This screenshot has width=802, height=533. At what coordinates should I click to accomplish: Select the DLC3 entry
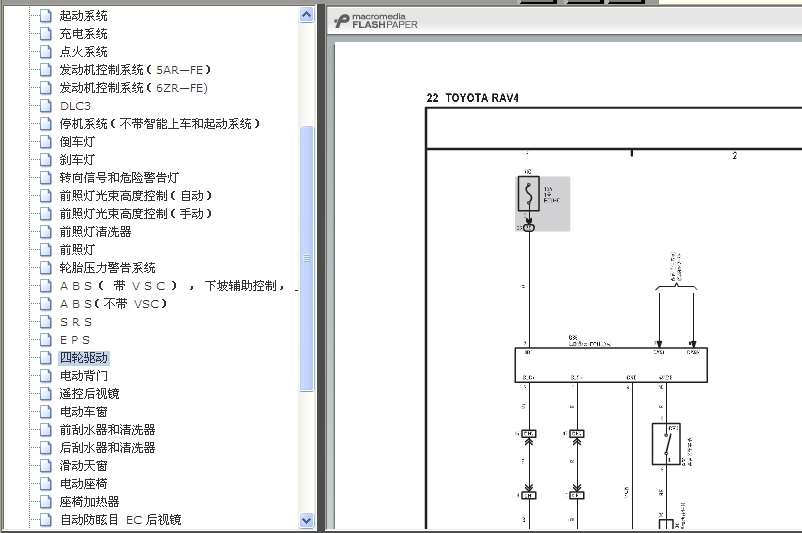pos(75,106)
